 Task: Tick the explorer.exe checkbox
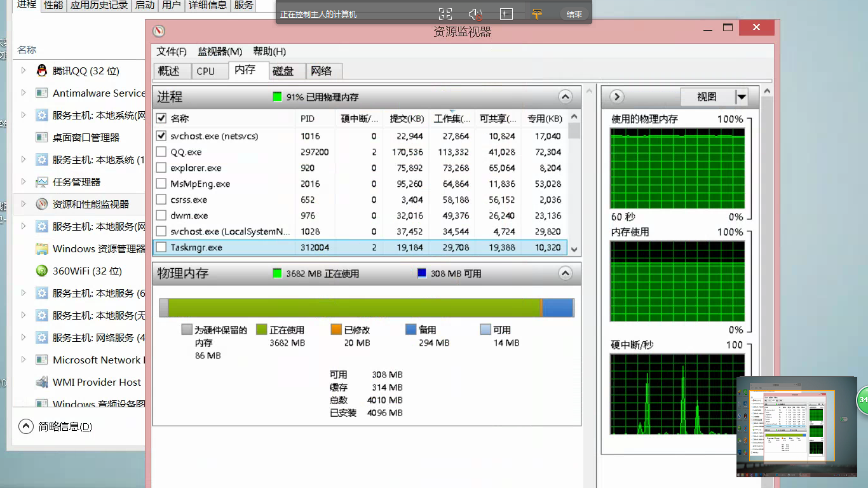coord(161,168)
